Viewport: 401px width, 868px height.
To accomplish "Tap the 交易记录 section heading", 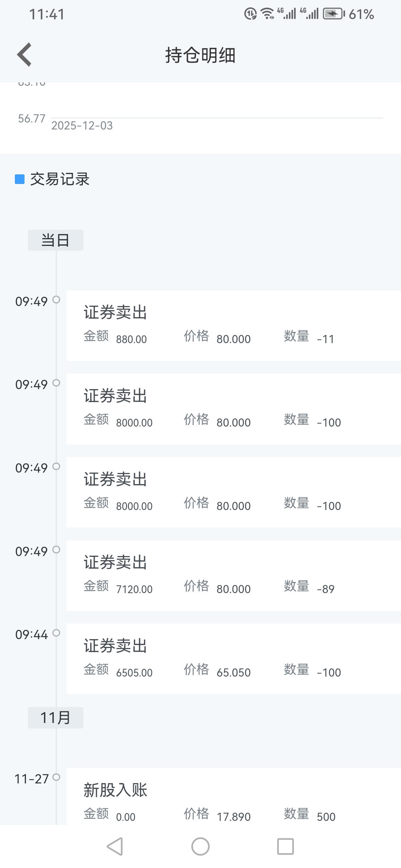I will point(60,179).
